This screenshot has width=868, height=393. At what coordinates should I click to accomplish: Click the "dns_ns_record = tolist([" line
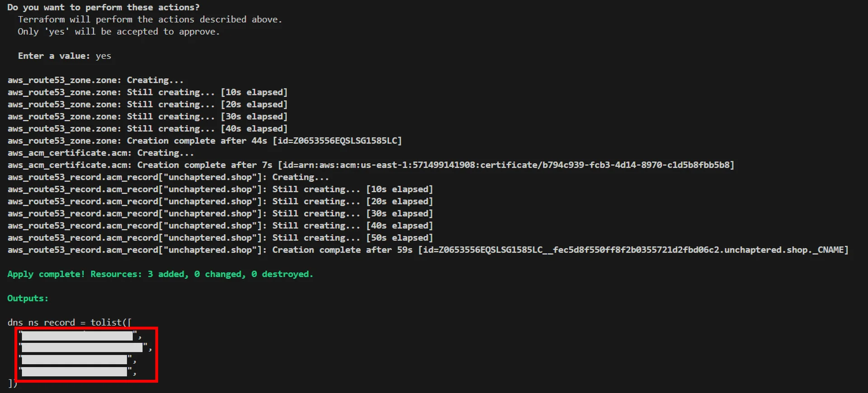(69, 322)
